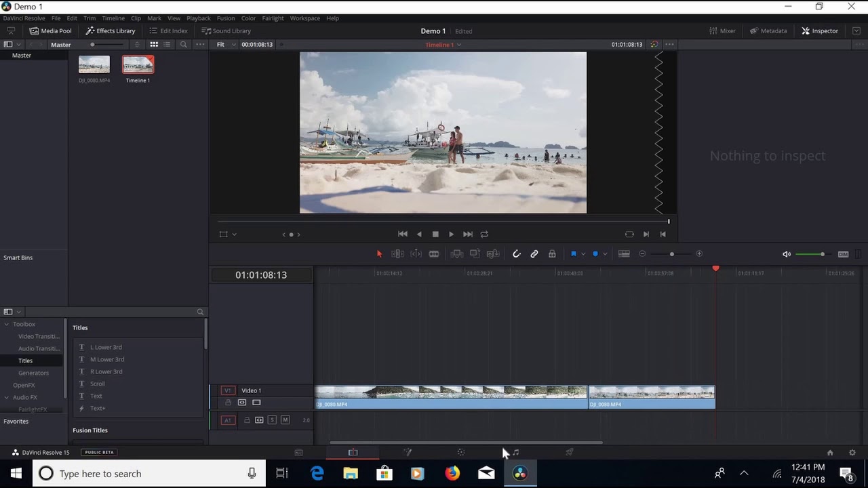
Task: Open the Fairlight menu
Action: coord(273,18)
